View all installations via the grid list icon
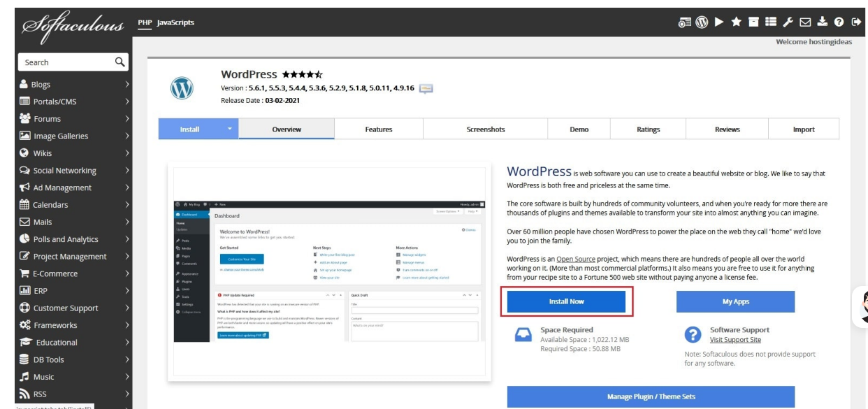 [x=772, y=21]
